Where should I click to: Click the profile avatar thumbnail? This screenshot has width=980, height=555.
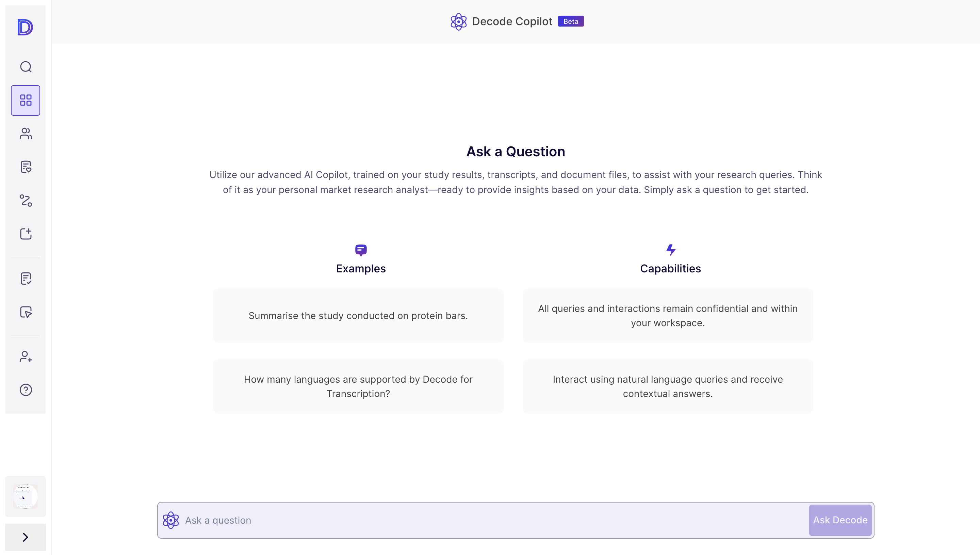click(26, 496)
